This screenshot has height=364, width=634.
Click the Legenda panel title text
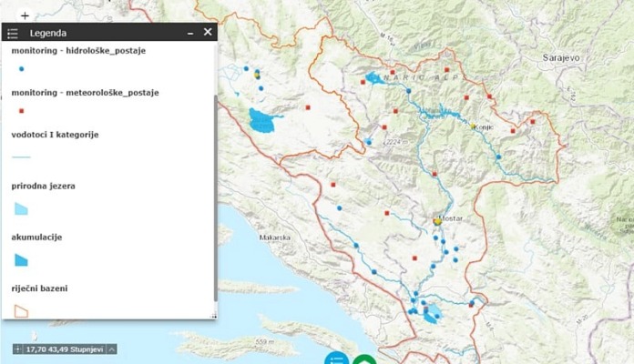pyautogui.click(x=47, y=33)
